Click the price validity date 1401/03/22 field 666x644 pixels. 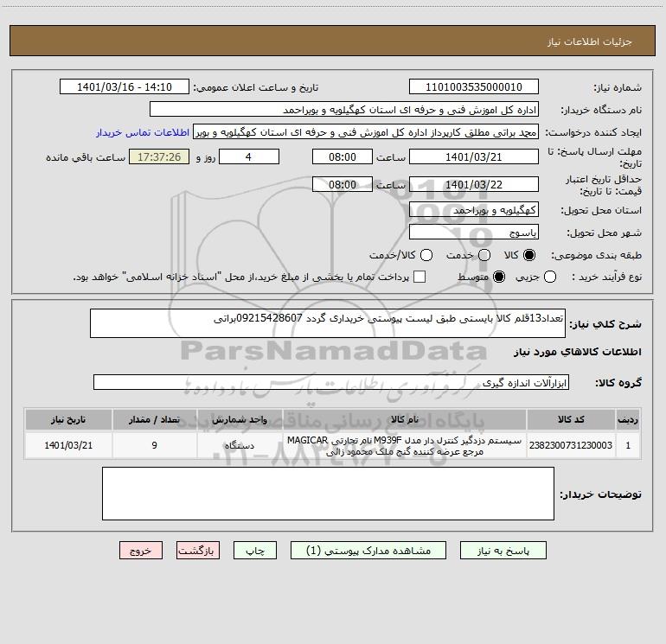pyautogui.click(x=474, y=185)
